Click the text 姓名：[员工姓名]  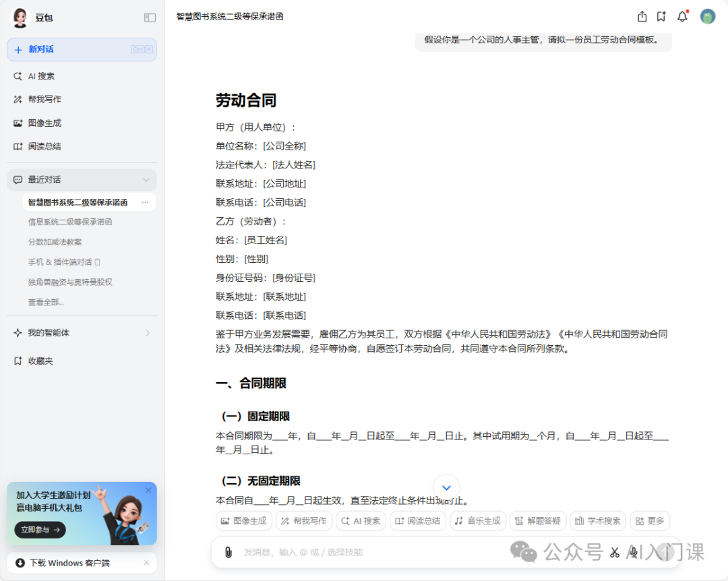[251, 240]
